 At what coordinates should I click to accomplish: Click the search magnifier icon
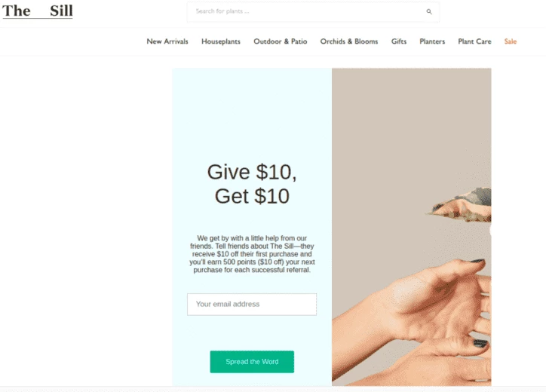[x=429, y=11]
